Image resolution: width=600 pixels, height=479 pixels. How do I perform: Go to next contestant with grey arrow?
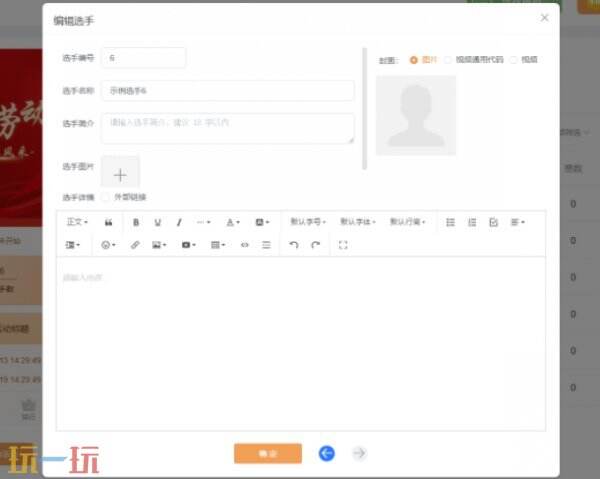point(359,454)
